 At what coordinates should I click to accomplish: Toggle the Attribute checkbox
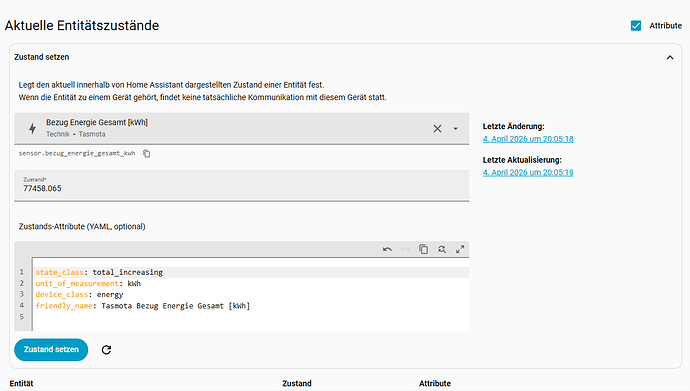636,26
